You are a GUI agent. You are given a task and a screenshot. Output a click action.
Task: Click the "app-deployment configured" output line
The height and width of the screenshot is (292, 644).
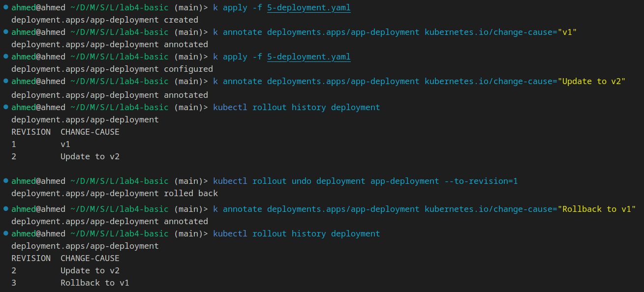coord(112,69)
